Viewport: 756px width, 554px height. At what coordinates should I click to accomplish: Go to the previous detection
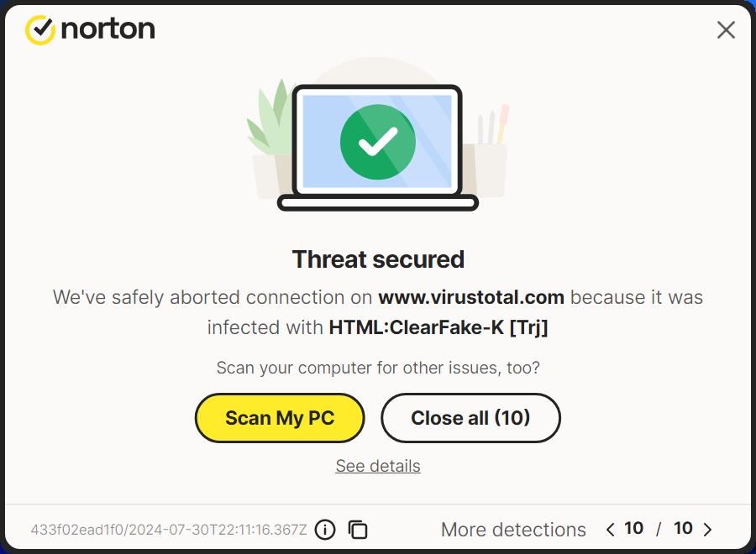[x=611, y=530]
